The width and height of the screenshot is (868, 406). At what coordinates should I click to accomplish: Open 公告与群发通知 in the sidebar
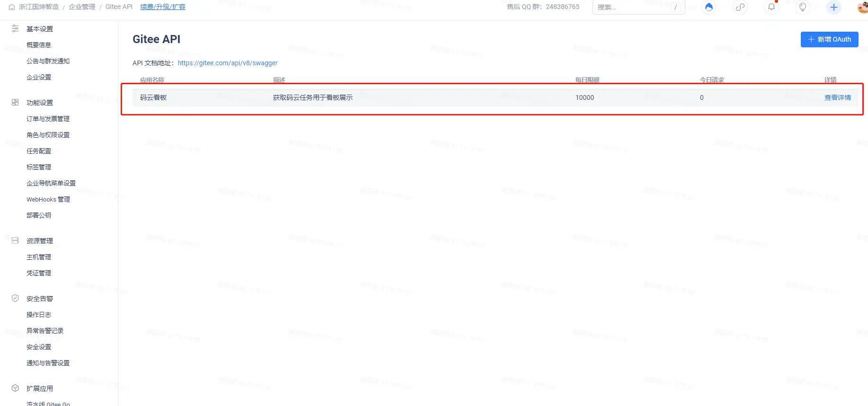point(48,61)
